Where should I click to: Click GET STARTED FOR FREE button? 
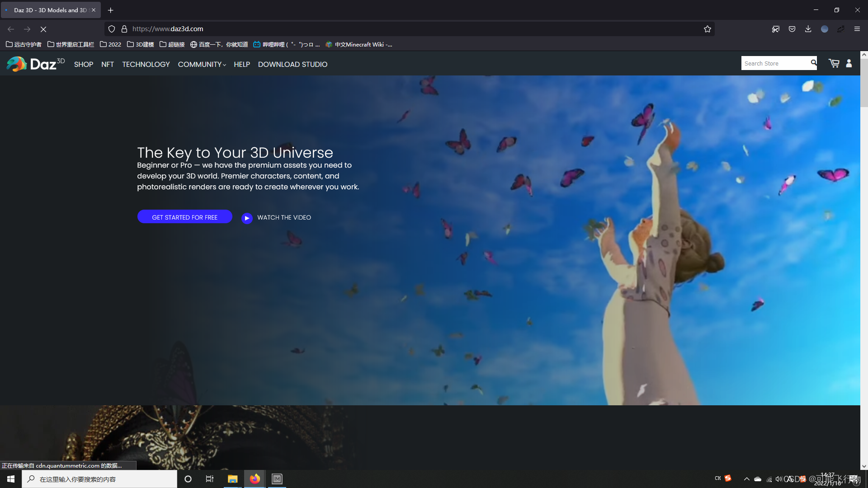[x=184, y=217]
